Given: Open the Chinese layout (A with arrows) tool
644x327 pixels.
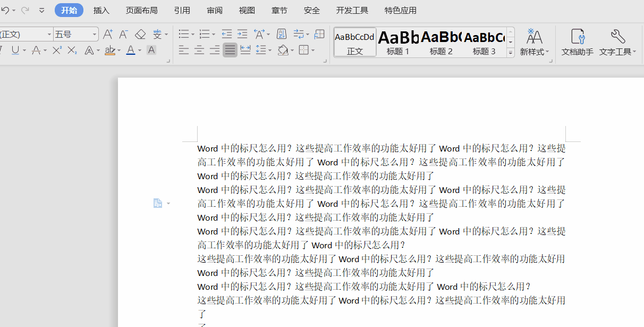Looking at the screenshot, I should [x=259, y=34].
